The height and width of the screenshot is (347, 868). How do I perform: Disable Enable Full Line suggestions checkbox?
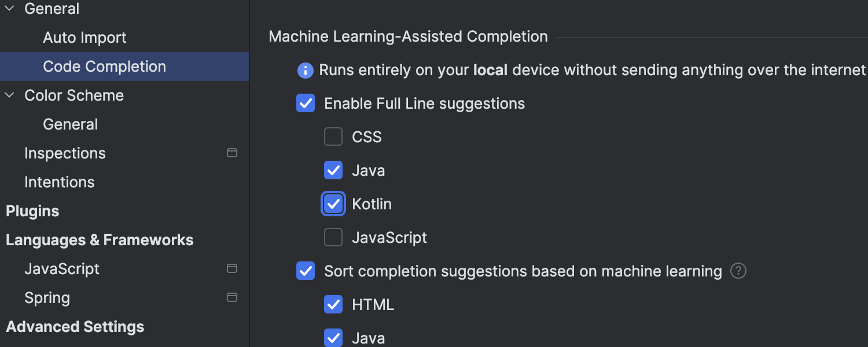tap(306, 104)
